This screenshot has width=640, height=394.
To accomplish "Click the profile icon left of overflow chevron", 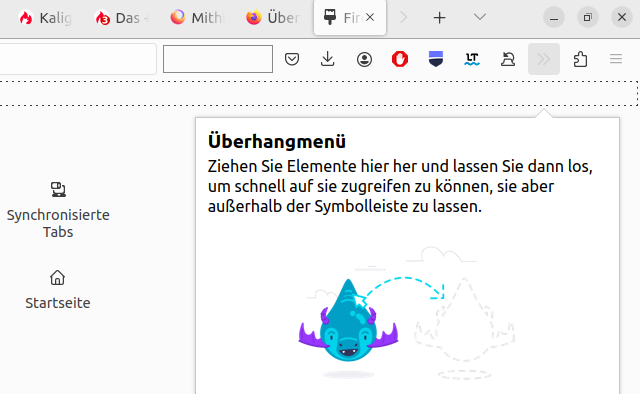I will click(x=508, y=59).
